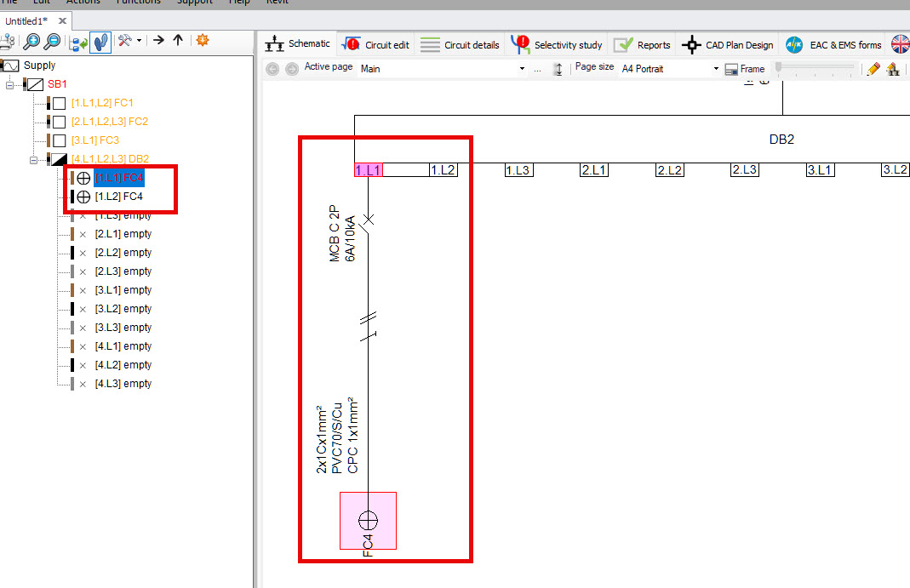This screenshot has width=910, height=588.
Task: Collapse the DB2 tree node
Action: (34, 159)
